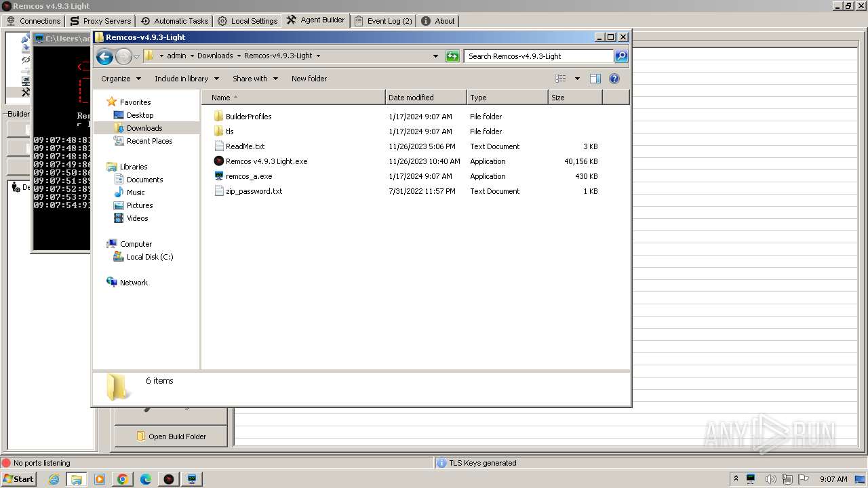Sort files by Date modified column
This screenshot has width=868, height=488.
tap(426, 98)
